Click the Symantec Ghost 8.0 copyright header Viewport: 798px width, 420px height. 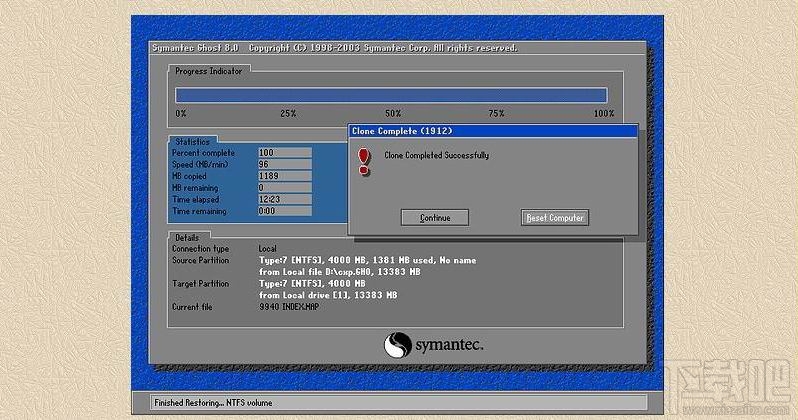click(334, 48)
